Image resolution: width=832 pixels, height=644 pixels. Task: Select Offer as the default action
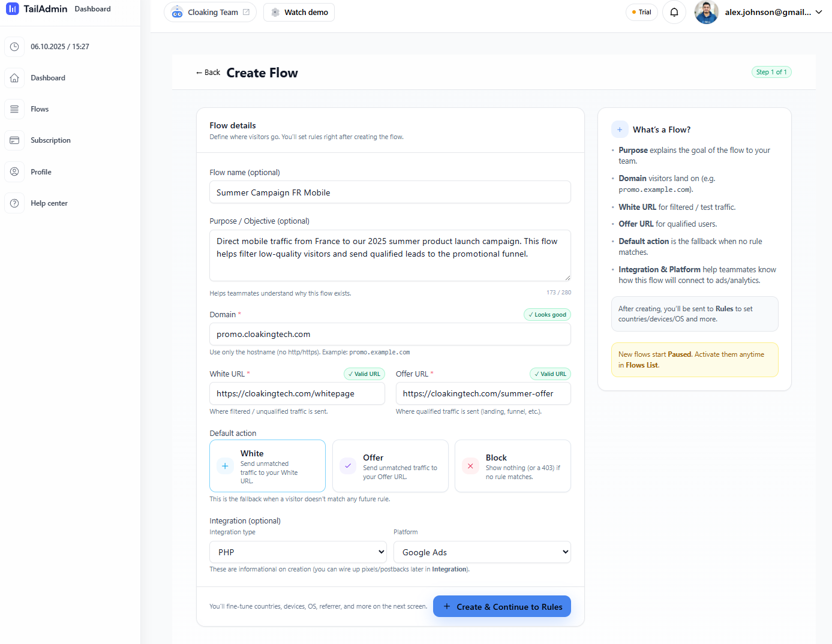tap(390, 466)
